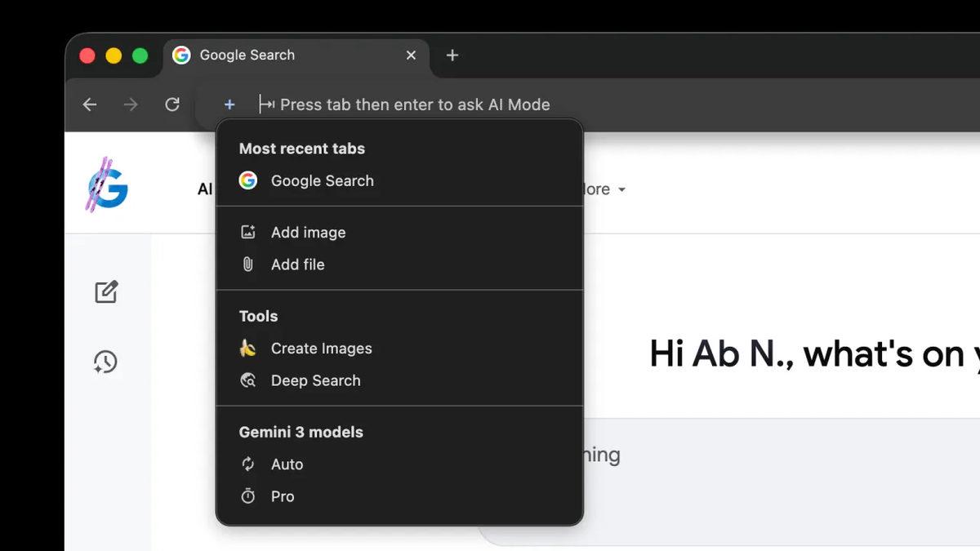Click the plus icon in the address bar
Viewport: 980px width, 551px height.
coord(229,104)
